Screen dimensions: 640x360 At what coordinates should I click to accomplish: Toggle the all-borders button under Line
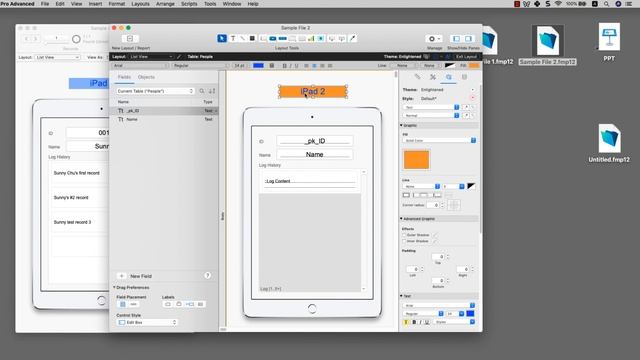(406, 195)
